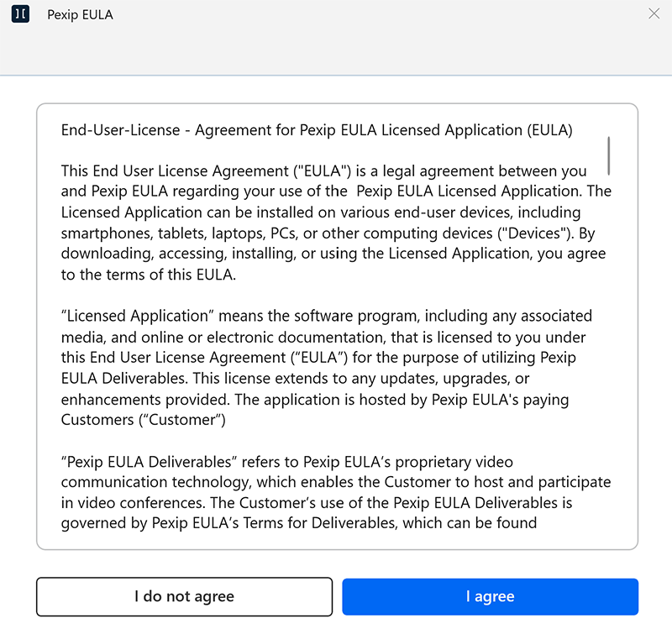Screen dimensions: 672x634
Task: Click line starting "downloading, accessing, installing, or using"
Action: tap(333, 253)
